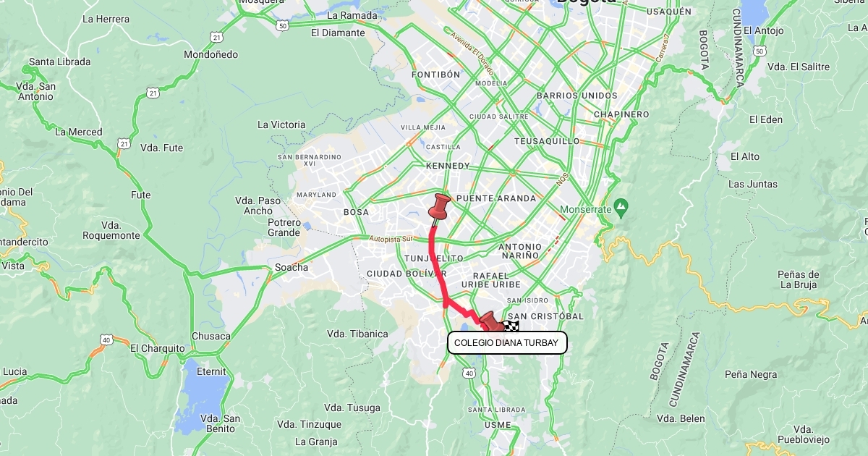Viewport: 868px width, 456px height.
Task: Click the route 21 shield near Mondoñedo
Action: point(217,36)
